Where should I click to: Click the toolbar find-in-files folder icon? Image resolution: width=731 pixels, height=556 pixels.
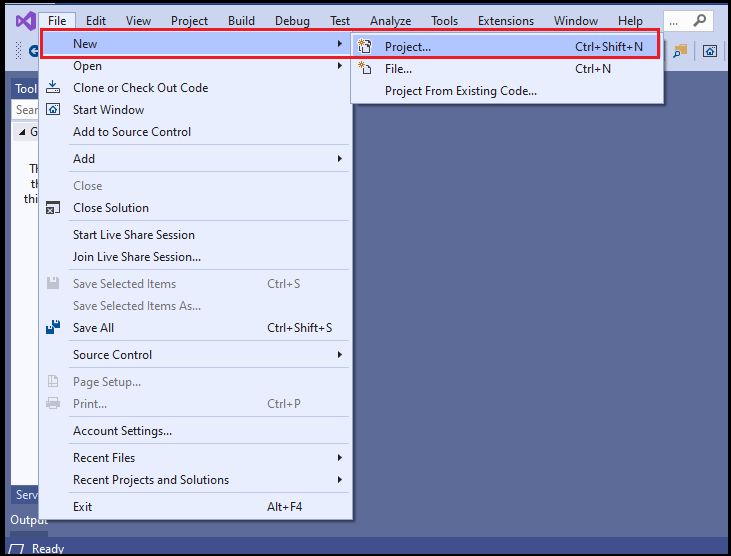[x=680, y=51]
